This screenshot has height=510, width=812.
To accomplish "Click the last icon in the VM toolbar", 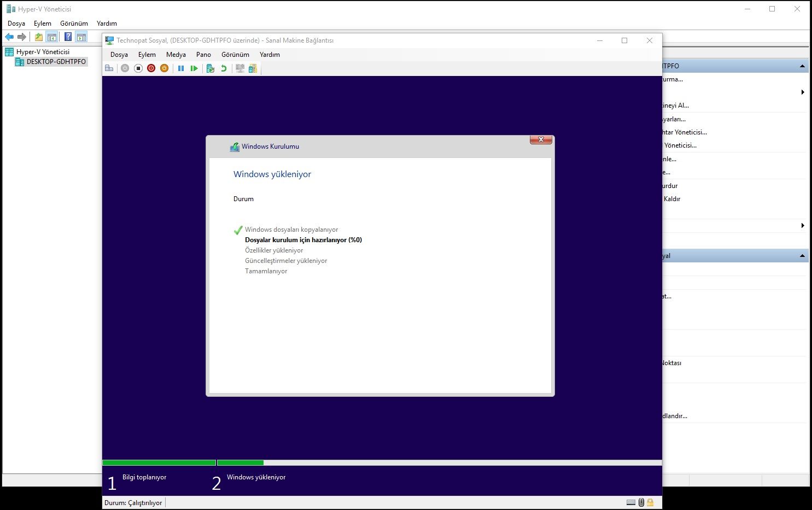I will pos(253,68).
